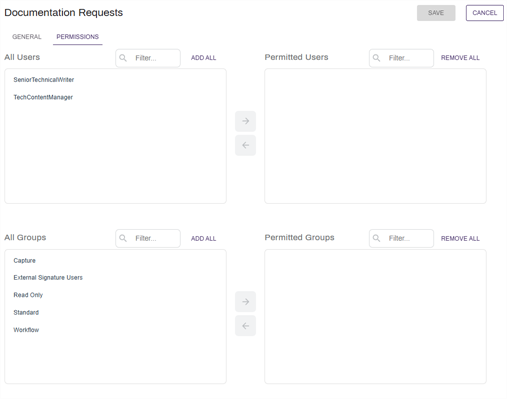Image resolution: width=507 pixels, height=399 pixels.
Task: Select the Read Only group
Action: point(28,295)
